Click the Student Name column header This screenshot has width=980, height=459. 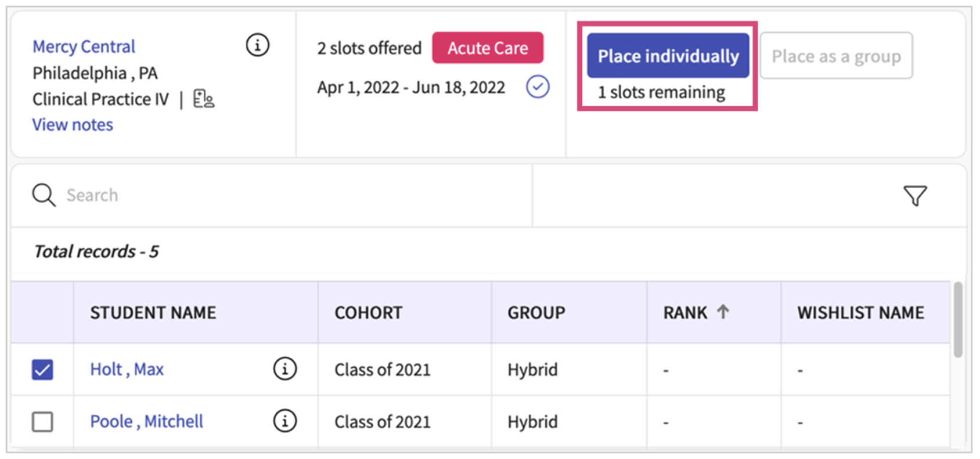[153, 313]
